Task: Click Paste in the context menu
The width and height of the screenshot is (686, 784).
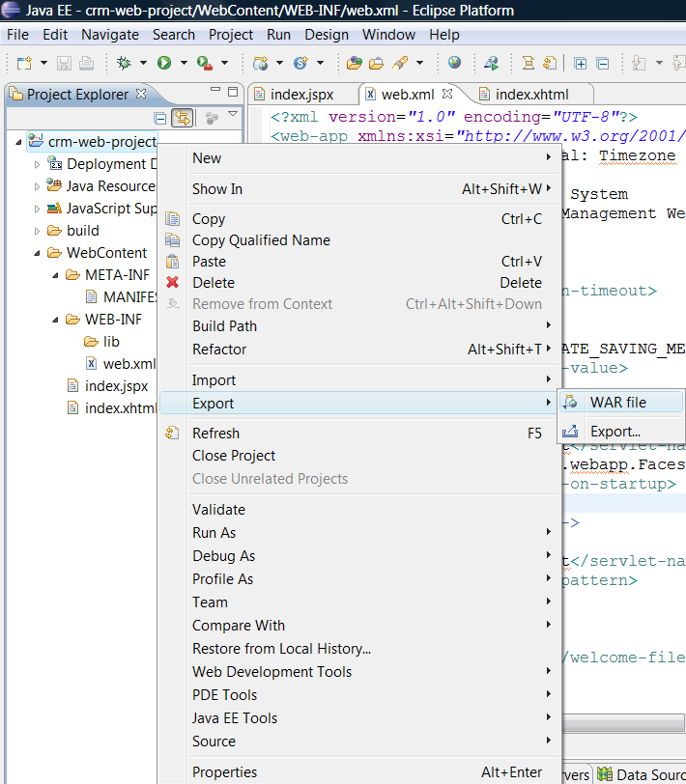Action: tap(358, 262)
